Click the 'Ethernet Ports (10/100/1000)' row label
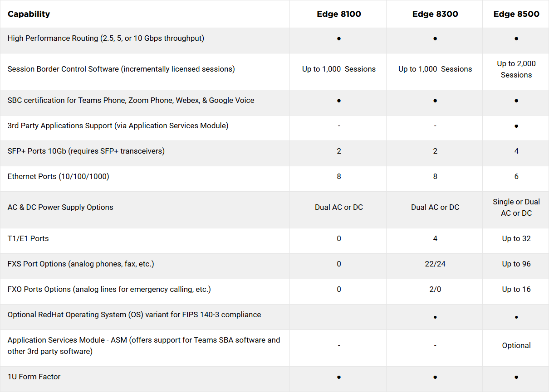The height and width of the screenshot is (392, 549). pyautogui.click(x=59, y=177)
